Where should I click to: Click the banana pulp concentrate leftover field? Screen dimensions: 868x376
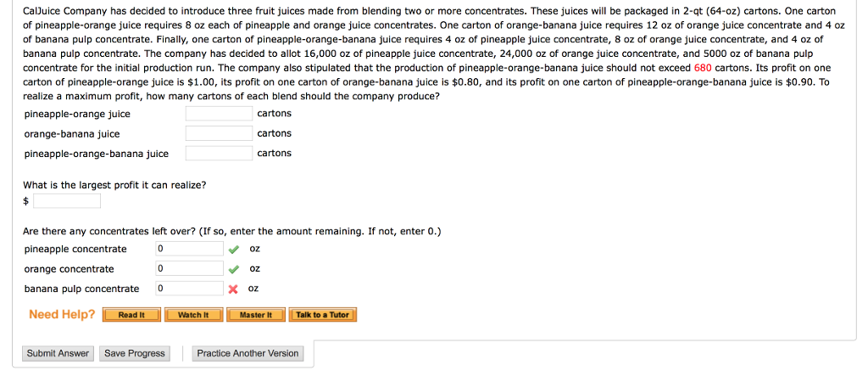[x=188, y=289]
